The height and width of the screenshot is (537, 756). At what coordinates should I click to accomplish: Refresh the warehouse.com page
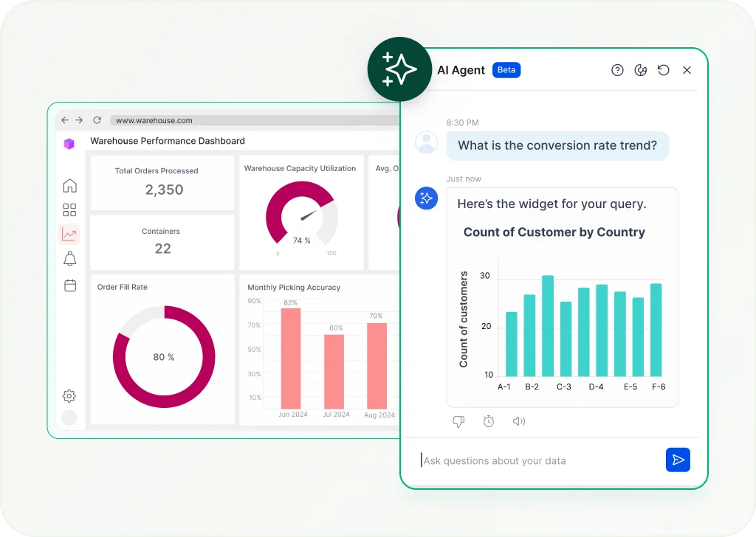[x=97, y=120]
